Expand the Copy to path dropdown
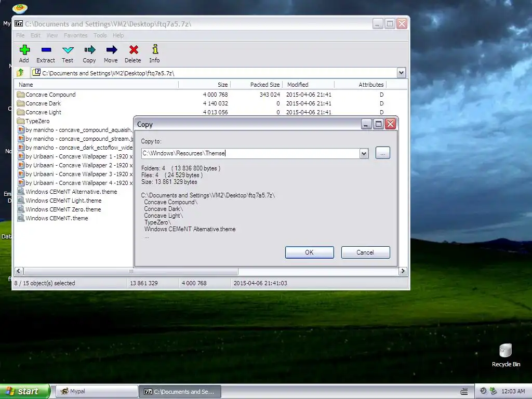 click(x=364, y=153)
